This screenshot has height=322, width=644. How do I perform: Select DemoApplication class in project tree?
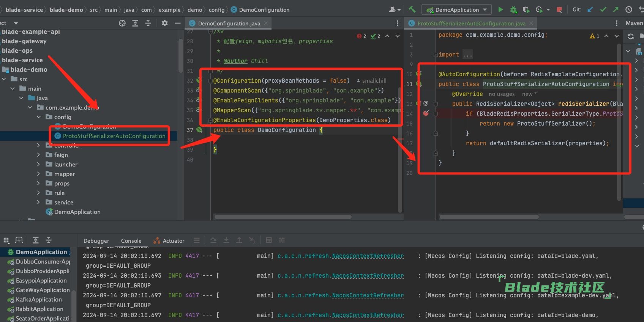click(x=77, y=212)
